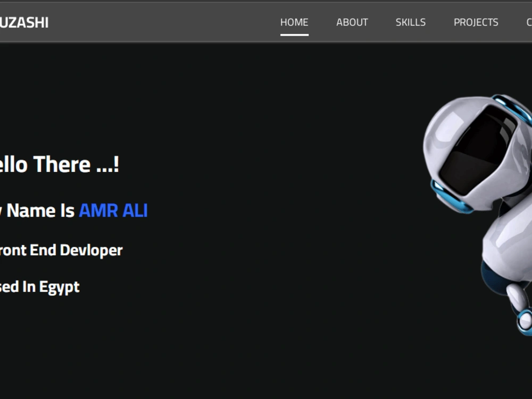
Task: View the PROJECTS section
Action: click(x=476, y=22)
